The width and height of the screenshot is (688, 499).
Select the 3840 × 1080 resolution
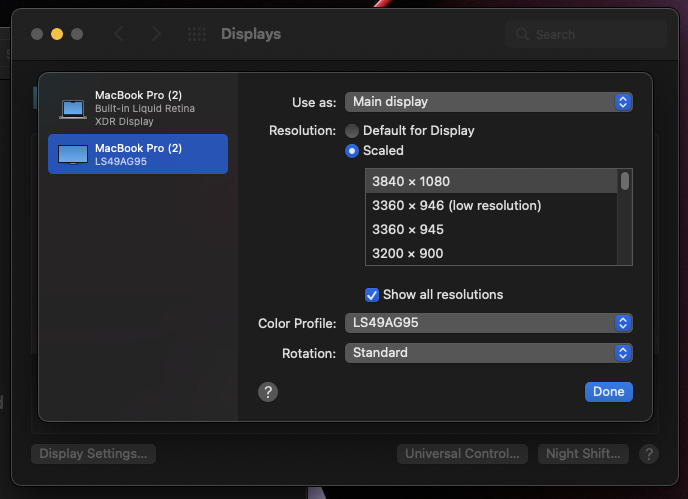(x=491, y=181)
